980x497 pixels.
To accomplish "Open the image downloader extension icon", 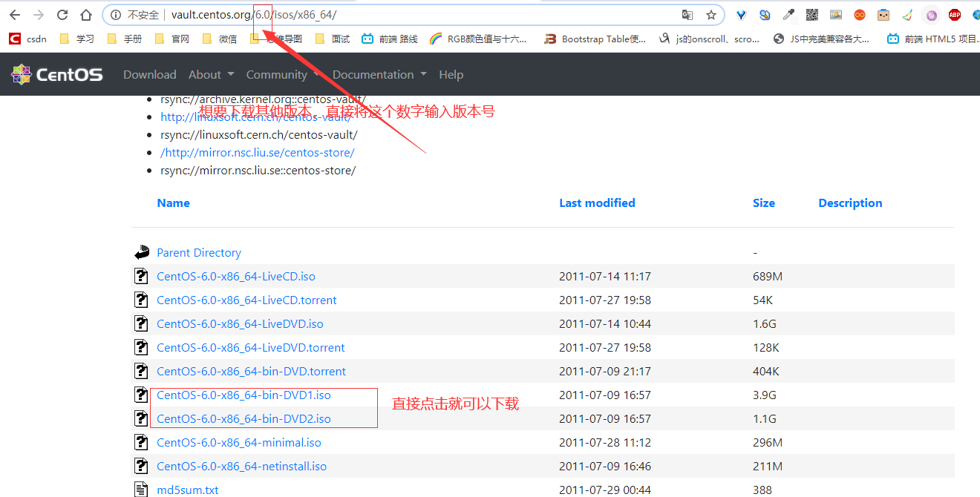I will pyautogui.click(x=836, y=15).
